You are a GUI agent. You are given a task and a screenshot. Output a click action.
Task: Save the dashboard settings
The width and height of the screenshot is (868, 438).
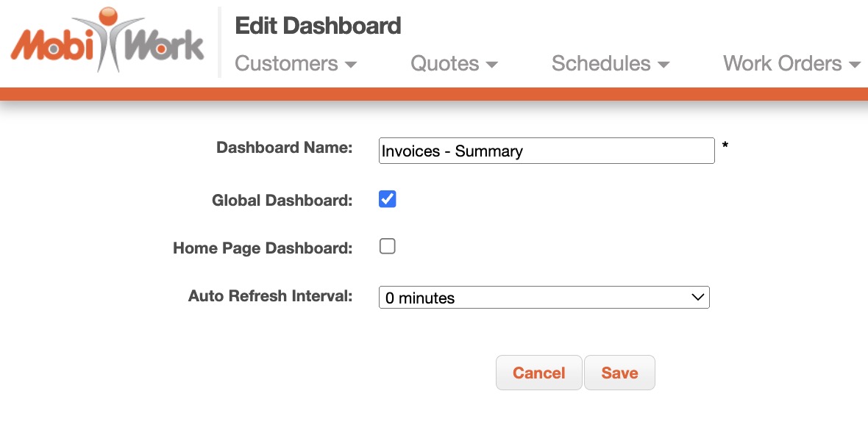[x=619, y=373]
